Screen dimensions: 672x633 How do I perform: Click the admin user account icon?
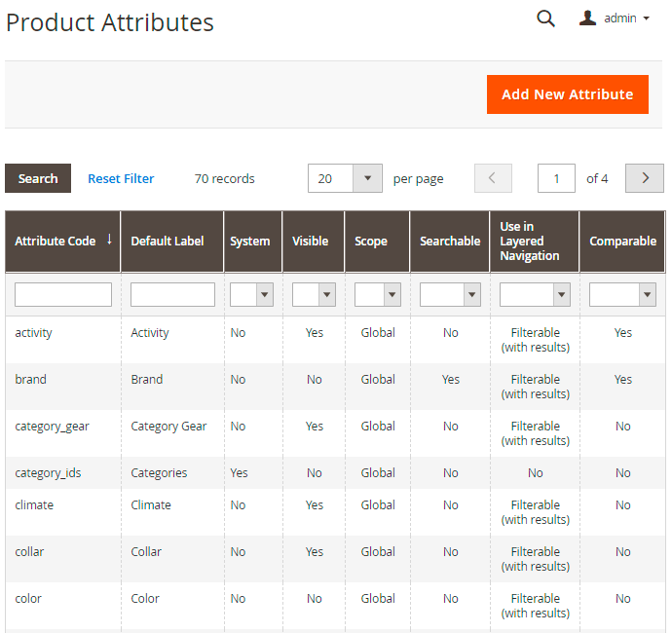(x=587, y=19)
